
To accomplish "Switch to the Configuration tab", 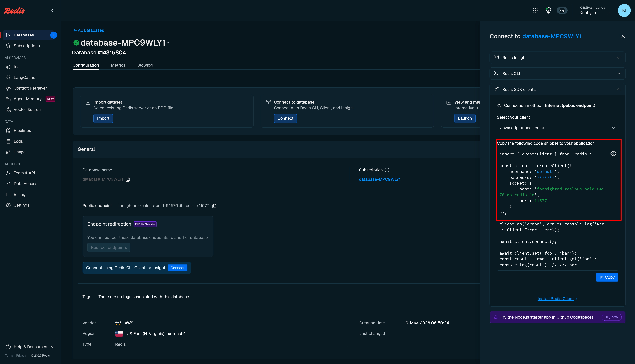I will [86, 65].
